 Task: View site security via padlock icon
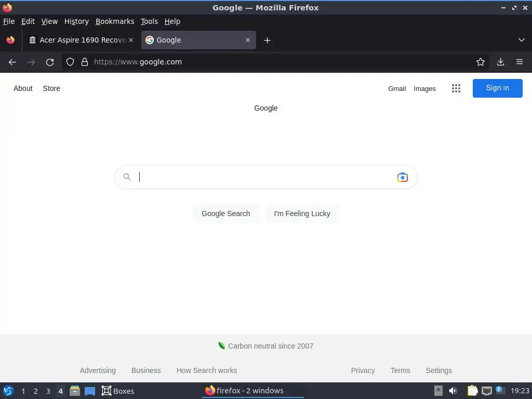click(x=85, y=62)
